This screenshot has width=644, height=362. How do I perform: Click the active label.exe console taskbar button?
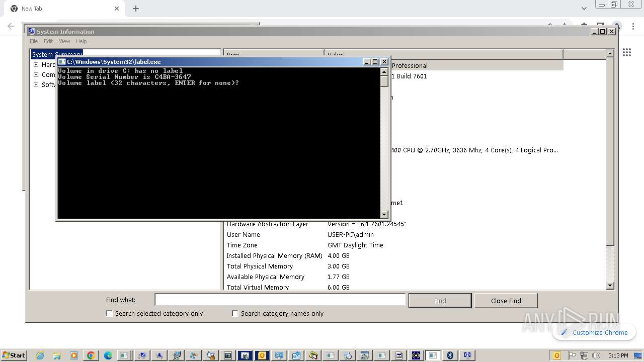coord(433,355)
